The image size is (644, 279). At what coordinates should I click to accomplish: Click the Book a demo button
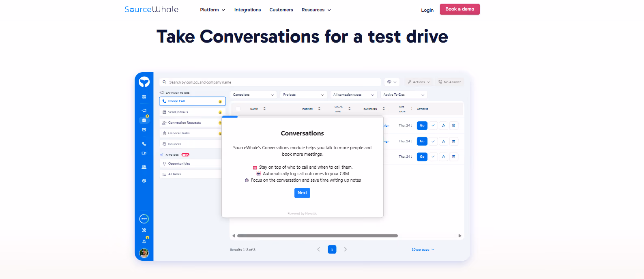tap(460, 9)
